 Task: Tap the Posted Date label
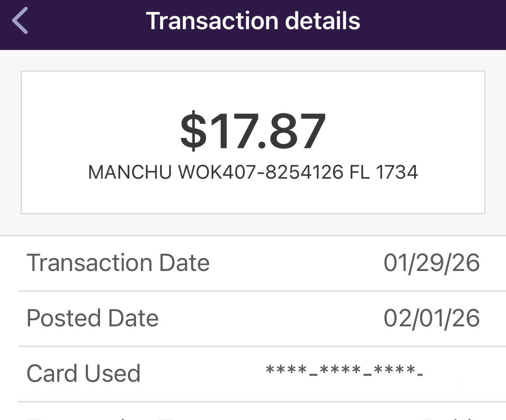(x=93, y=318)
